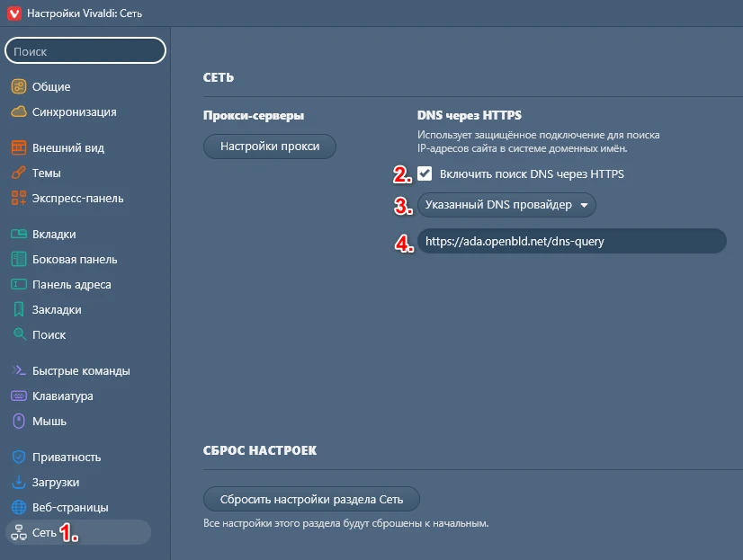This screenshot has width=743, height=560.
Task: Select the Сеть category label
Action: click(44, 533)
